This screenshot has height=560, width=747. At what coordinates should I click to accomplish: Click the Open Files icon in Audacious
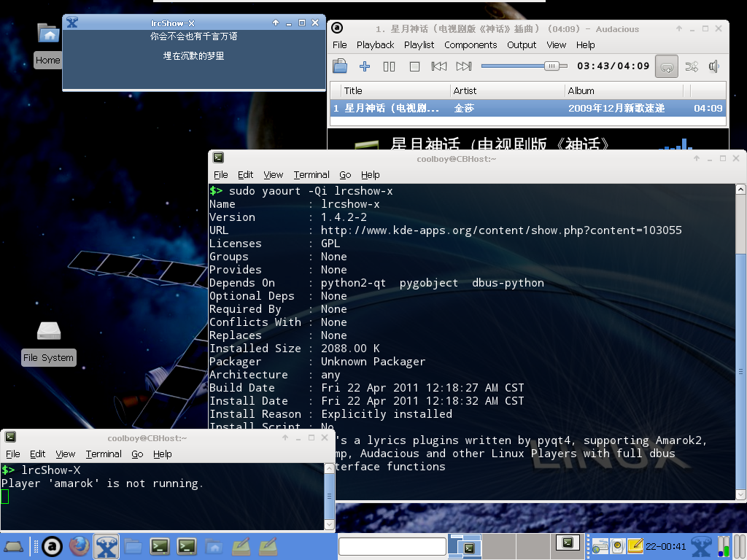pyautogui.click(x=340, y=66)
